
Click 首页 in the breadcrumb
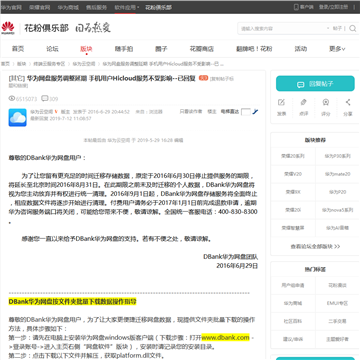click(5, 64)
